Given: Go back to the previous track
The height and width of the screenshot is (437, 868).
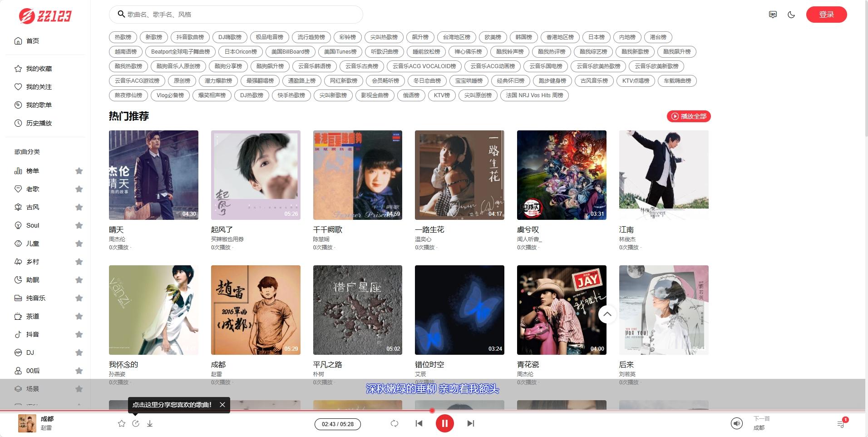Looking at the screenshot, I should click(x=419, y=423).
